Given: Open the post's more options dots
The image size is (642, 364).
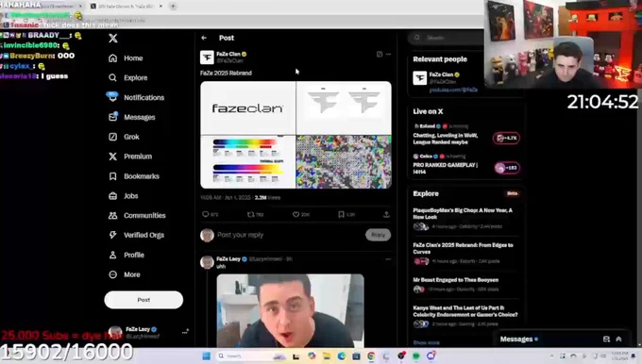Looking at the screenshot, I should [x=388, y=54].
